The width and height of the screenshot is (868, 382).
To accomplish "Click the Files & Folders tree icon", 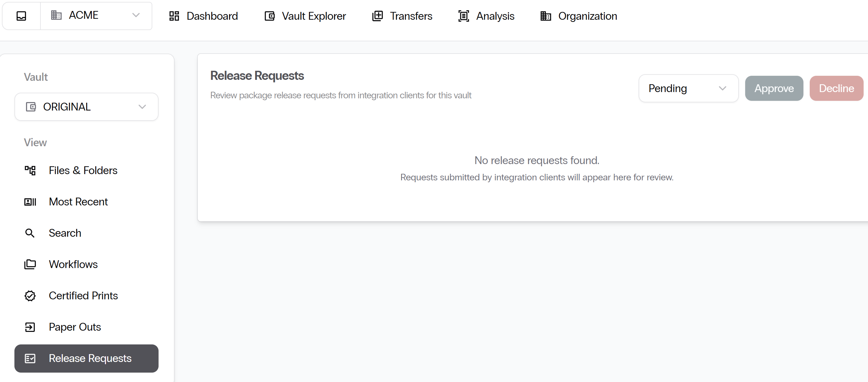I will [x=30, y=170].
